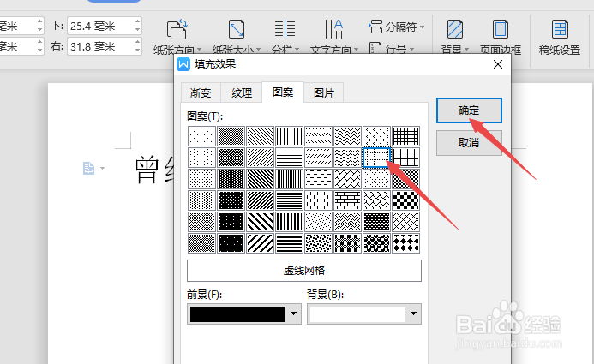Image resolution: width=594 pixels, height=364 pixels.
Task: Switch to the 渐变 gradient tab
Action: [201, 92]
